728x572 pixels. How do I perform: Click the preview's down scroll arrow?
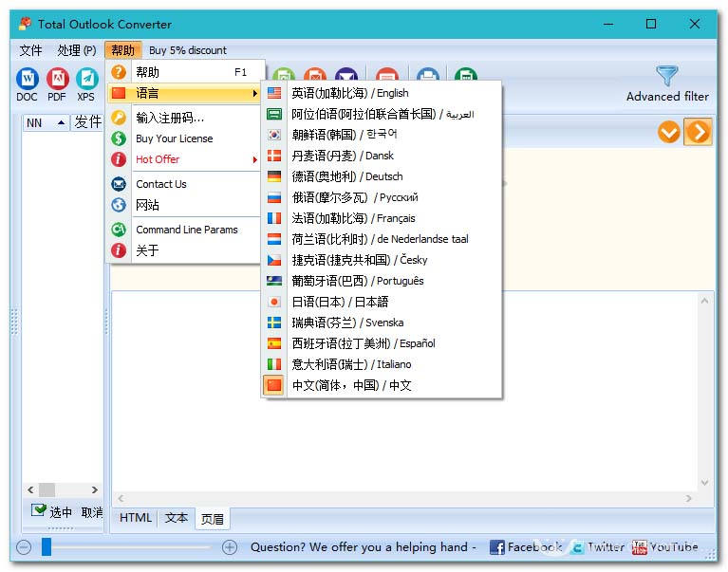pyautogui.click(x=704, y=483)
